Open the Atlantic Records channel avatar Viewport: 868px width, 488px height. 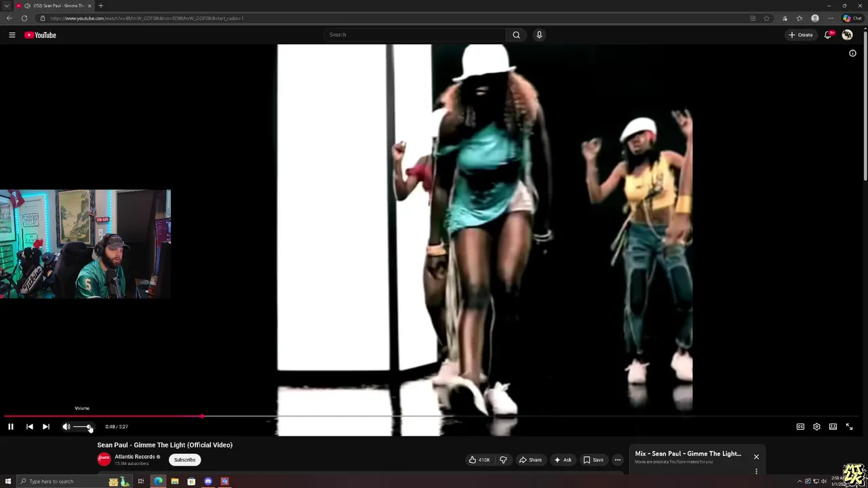click(104, 460)
